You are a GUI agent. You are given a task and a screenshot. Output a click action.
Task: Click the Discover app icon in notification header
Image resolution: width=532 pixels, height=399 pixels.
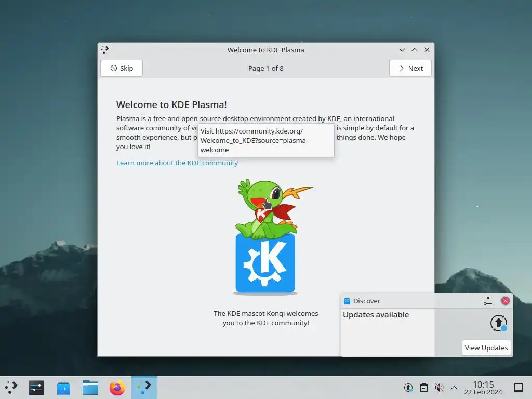(x=347, y=301)
